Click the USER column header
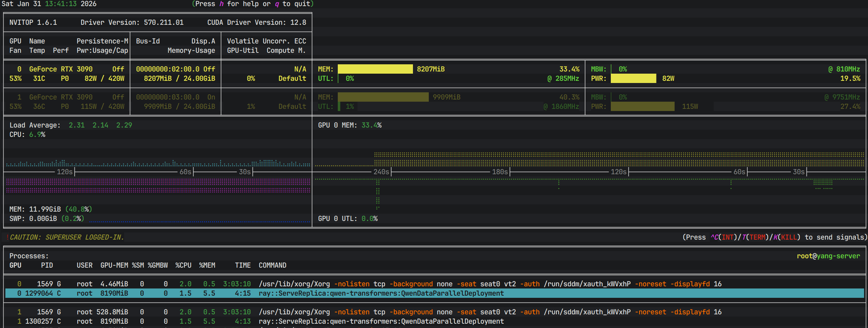Viewport: 868px width, 328px height. [x=85, y=265]
